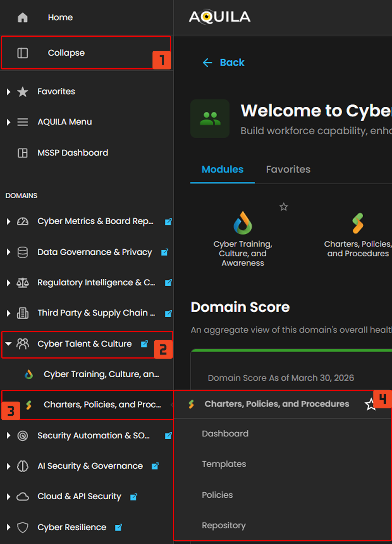Collapse Cyber Talent & Culture arrow
The height and width of the screenshot is (544, 392).
(9, 344)
